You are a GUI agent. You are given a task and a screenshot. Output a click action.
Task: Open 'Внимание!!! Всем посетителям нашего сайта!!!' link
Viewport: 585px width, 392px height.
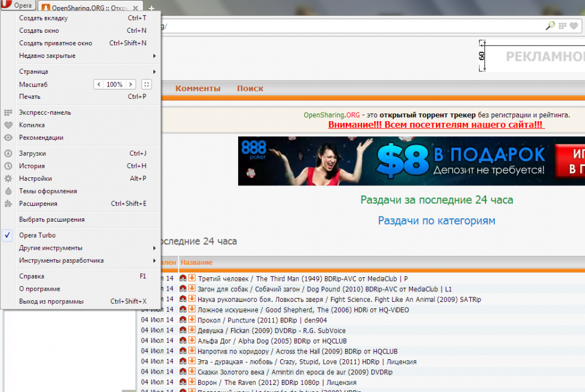click(436, 125)
